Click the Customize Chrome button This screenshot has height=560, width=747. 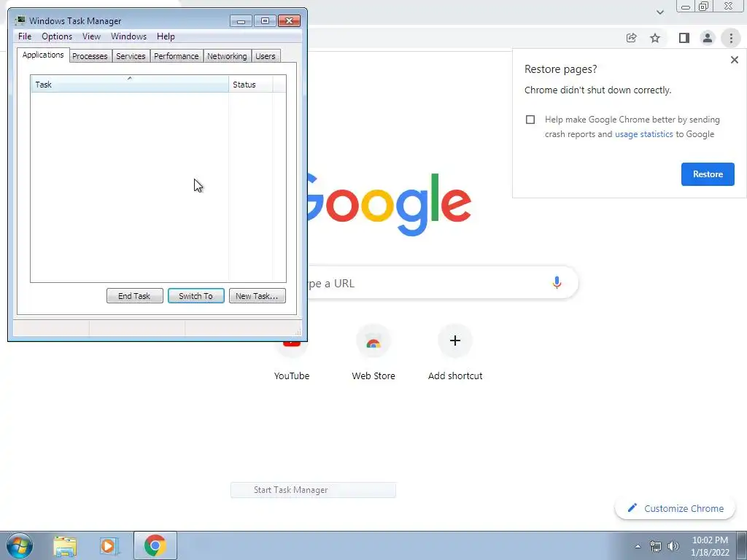coord(675,508)
